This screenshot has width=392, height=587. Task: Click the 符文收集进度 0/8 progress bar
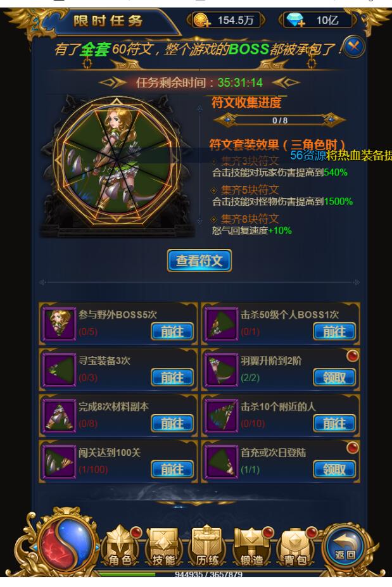coord(279,120)
